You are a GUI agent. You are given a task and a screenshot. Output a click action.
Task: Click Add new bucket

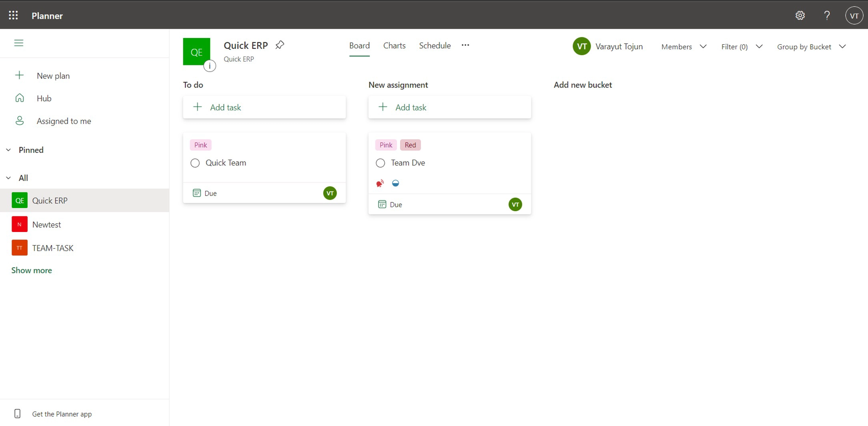tap(583, 85)
